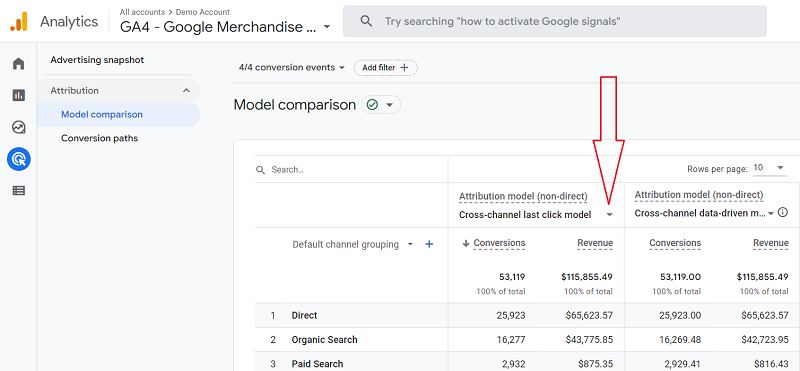Open the Reports bar chart icon
Viewport: 800px width, 371px height.
pos(19,95)
